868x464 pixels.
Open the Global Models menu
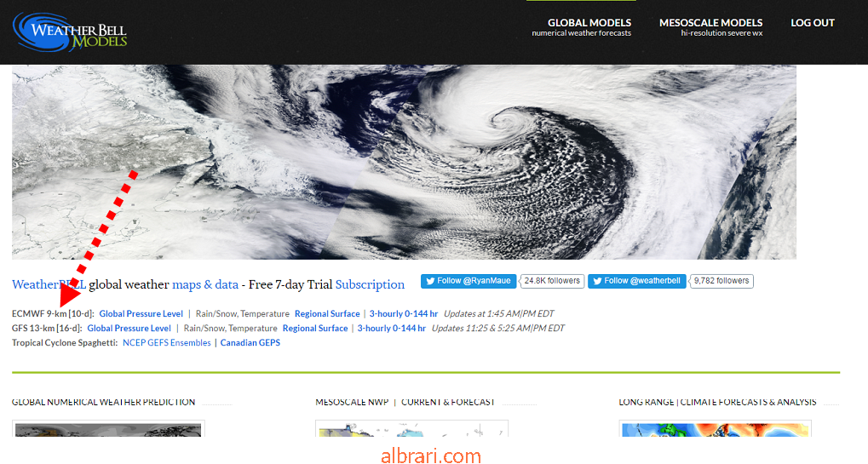click(x=581, y=27)
